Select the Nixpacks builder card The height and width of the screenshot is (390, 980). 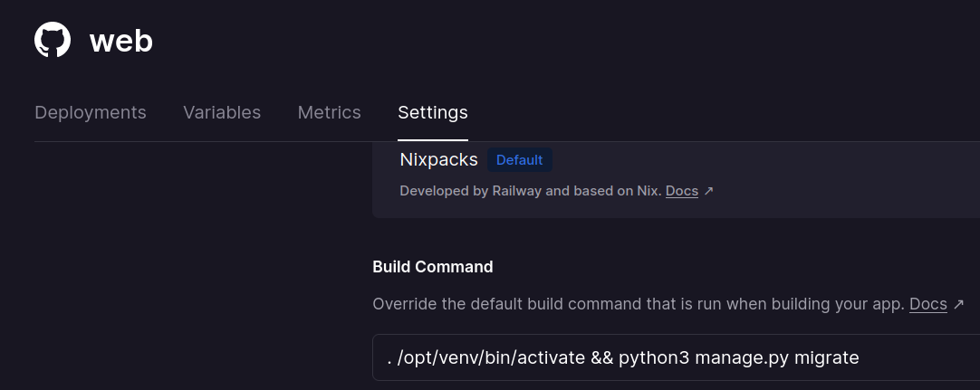click(677, 180)
